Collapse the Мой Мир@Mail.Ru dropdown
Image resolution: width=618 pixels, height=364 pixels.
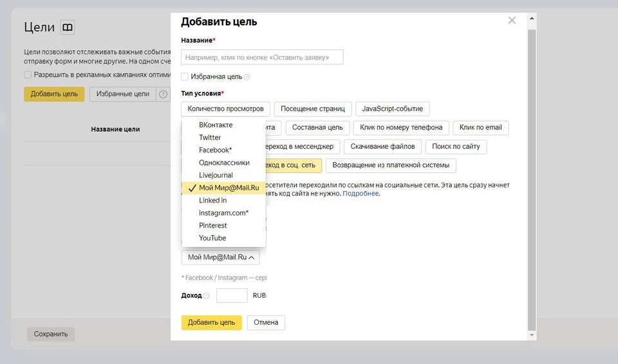point(220,257)
